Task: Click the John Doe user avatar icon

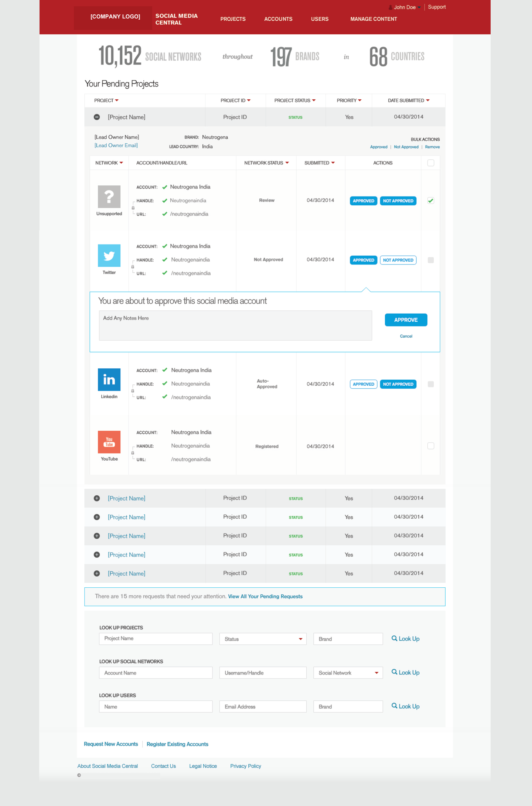Action: (391, 7)
